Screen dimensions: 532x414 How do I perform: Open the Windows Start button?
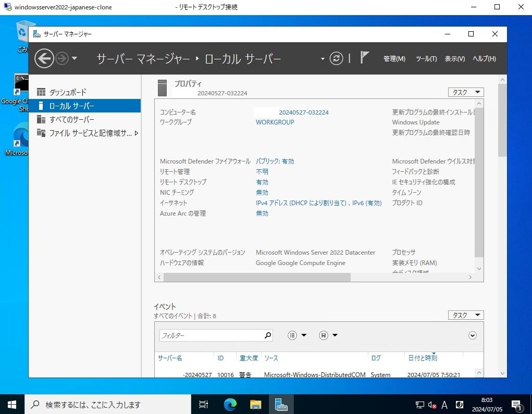pos(12,404)
